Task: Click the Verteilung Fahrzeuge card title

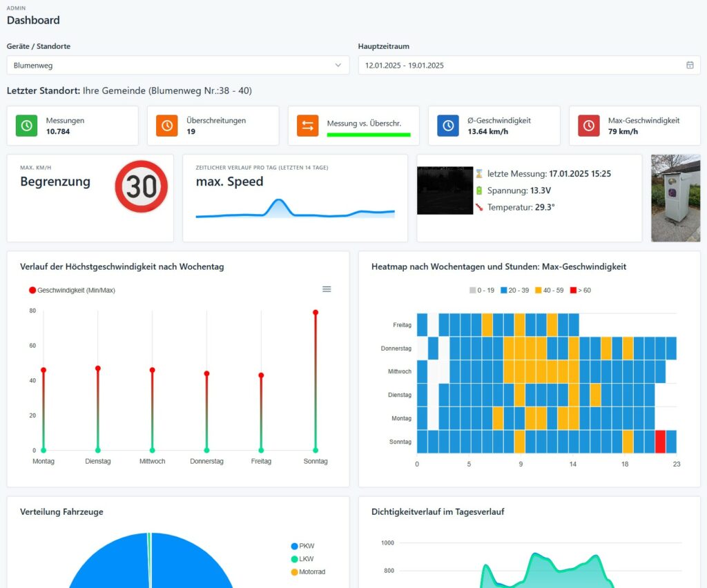Action: 61,512
